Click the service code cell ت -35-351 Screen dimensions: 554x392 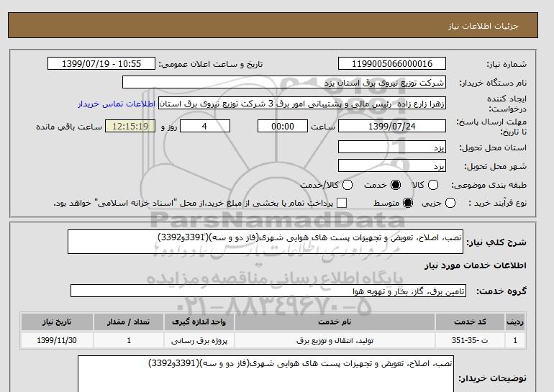click(x=471, y=340)
